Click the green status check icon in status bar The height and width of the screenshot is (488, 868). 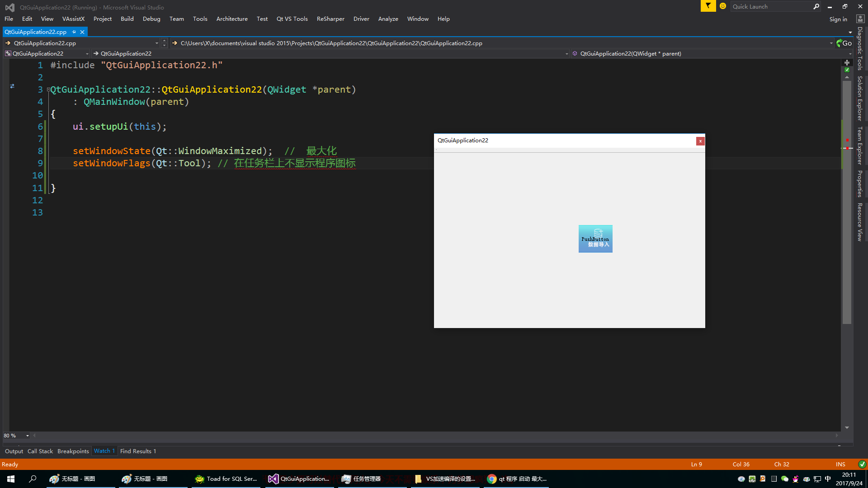click(862, 464)
